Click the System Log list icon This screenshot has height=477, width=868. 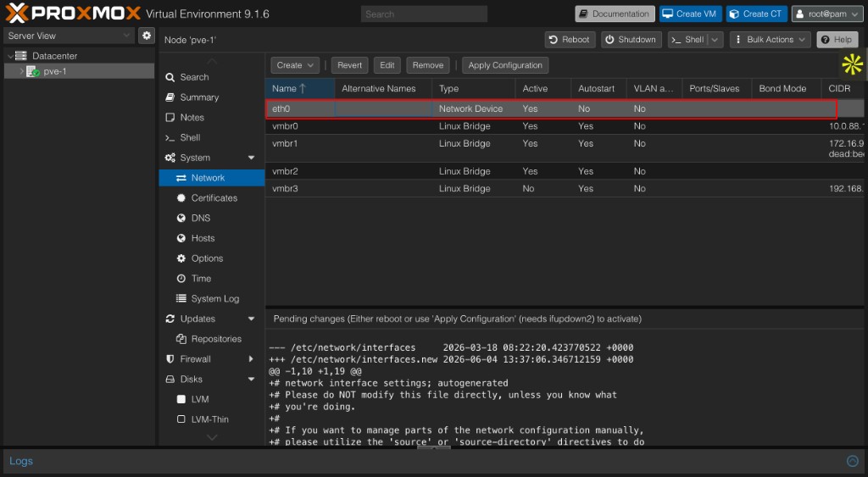181,299
